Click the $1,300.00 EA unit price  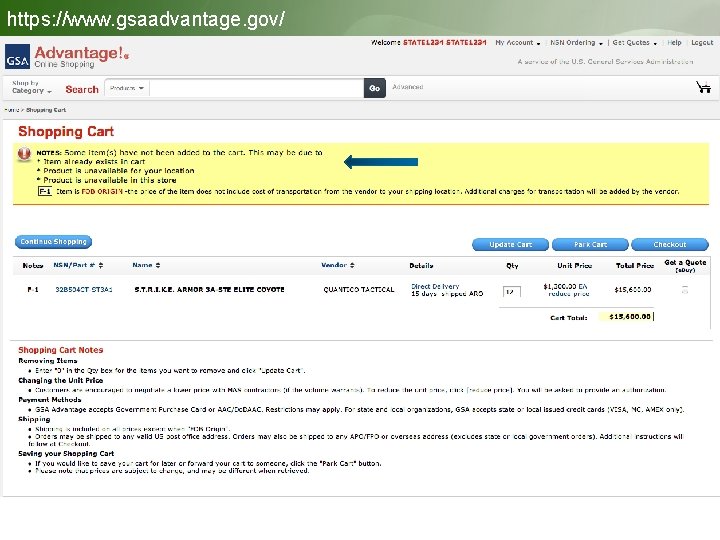565,286
